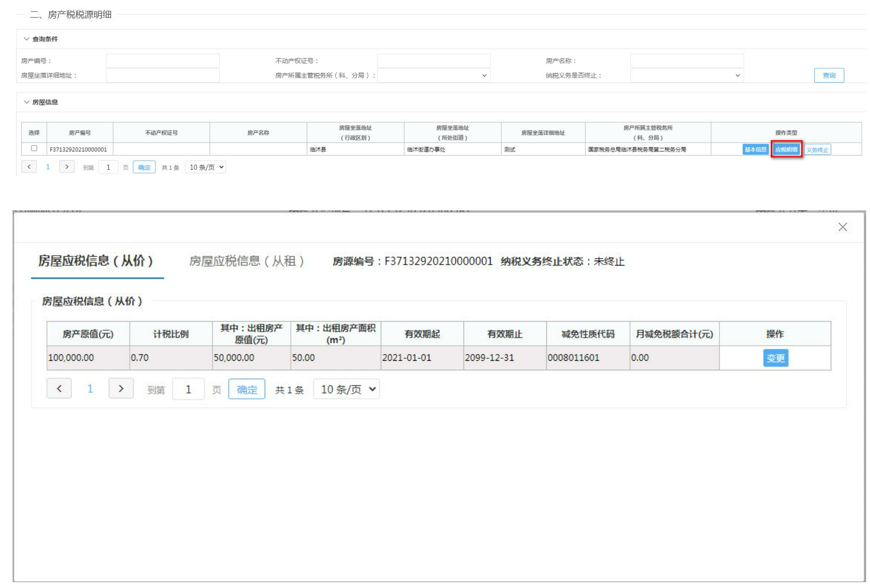Open the 纳税义务是否终止 dropdown
Image resolution: width=870 pixels, height=588 pixels.
point(687,75)
